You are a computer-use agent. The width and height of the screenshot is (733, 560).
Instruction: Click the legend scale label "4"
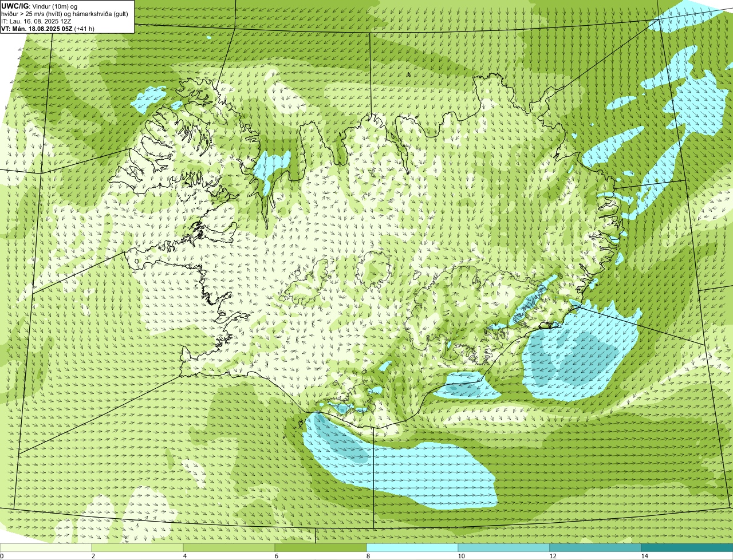(x=184, y=556)
